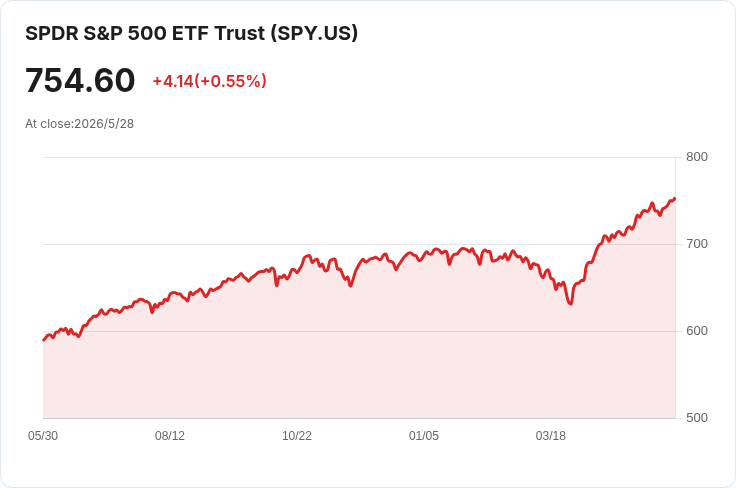The width and height of the screenshot is (736, 488).
Task: Click the 500 y-axis label
Action: (x=697, y=418)
